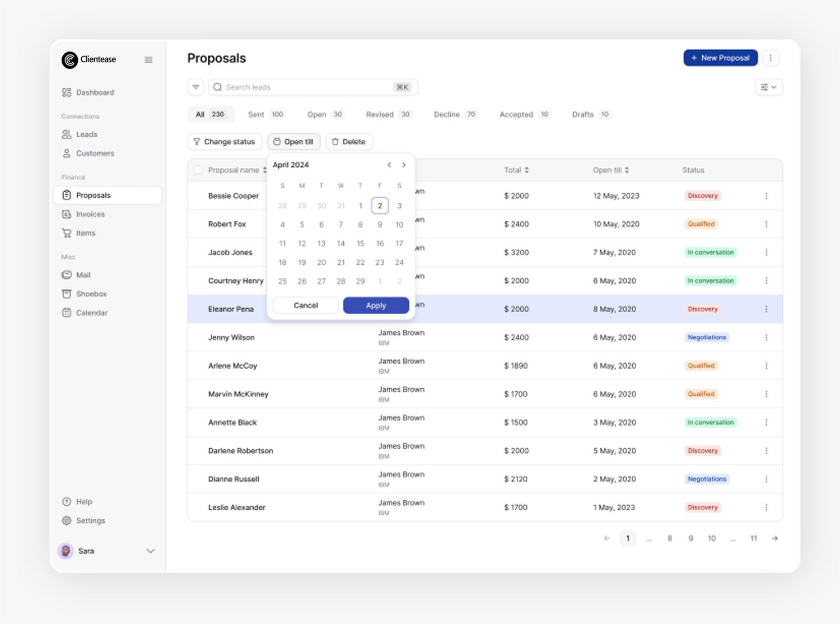
Task: Toggle the select-all checkbox in the table header
Action: click(198, 170)
